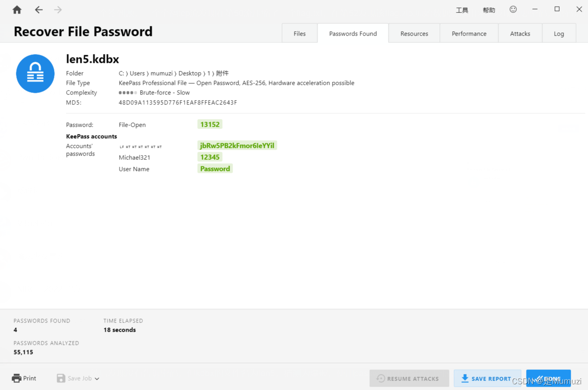Click the User Name account entry
This screenshot has width=588, height=390.
pos(134,169)
